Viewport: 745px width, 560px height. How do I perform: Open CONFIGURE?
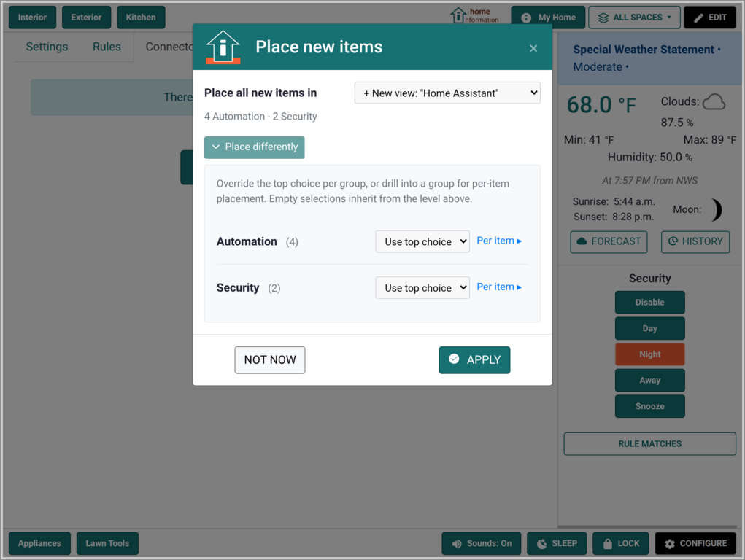coord(695,543)
